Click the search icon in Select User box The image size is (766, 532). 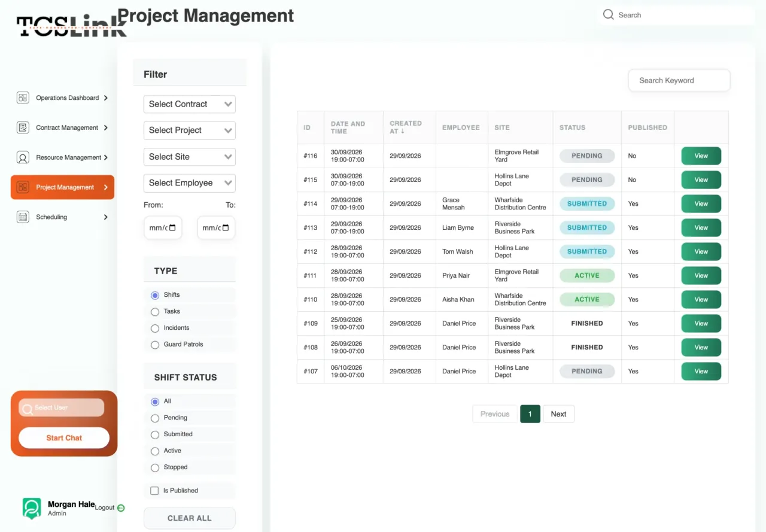(x=27, y=410)
